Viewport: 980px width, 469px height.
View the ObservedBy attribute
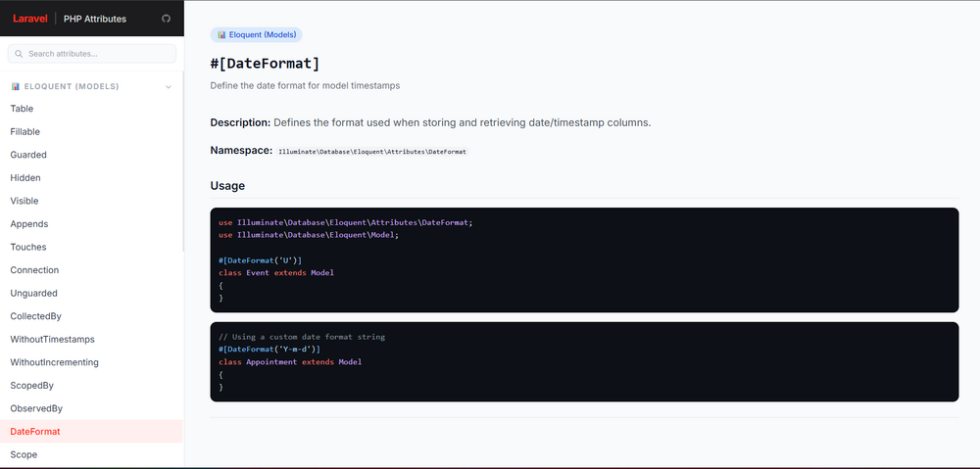tap(91, 409)
